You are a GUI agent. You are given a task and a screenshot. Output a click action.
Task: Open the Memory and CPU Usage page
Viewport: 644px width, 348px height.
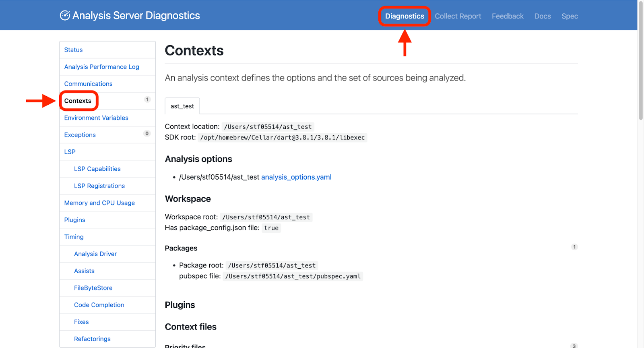99,203
